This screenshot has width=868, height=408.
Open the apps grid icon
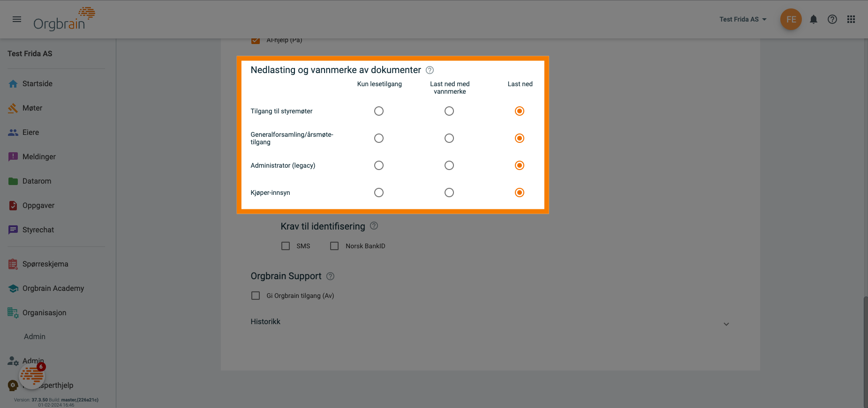(851, 19)
